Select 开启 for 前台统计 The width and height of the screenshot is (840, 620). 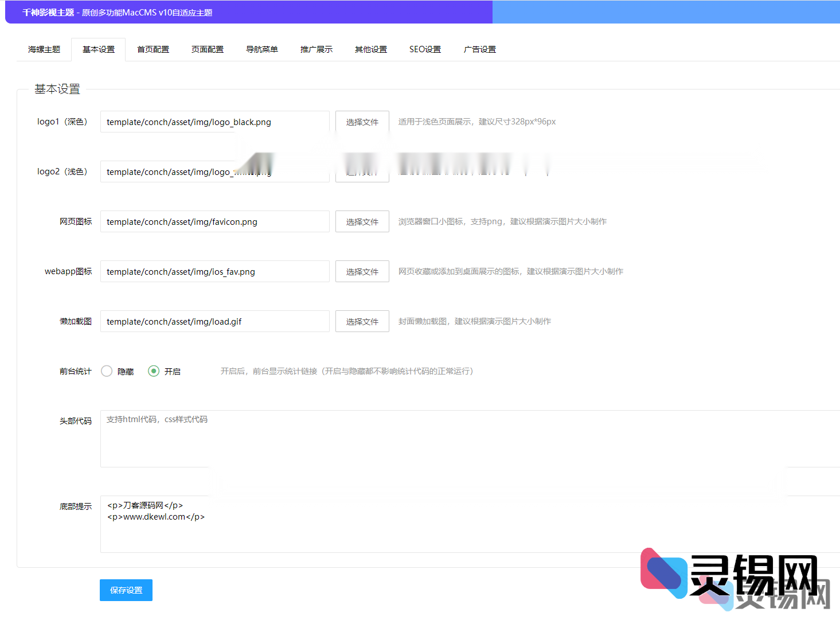[x=153, y=371]
